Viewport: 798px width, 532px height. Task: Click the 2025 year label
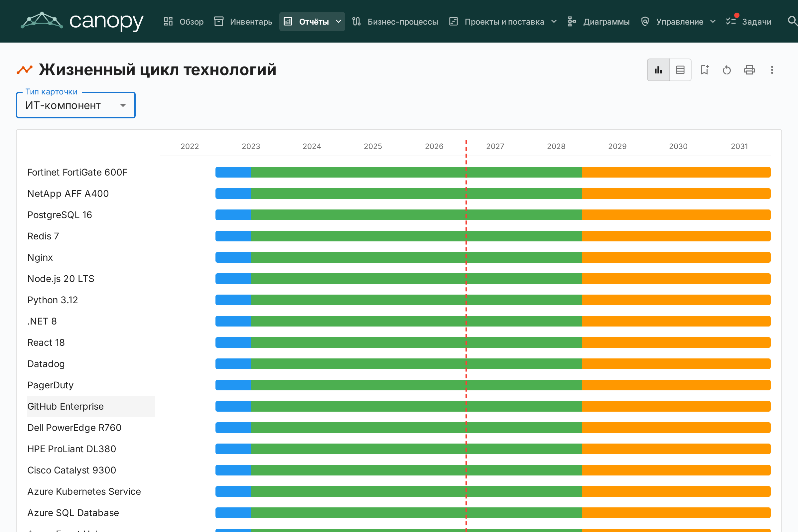[373, 146]
